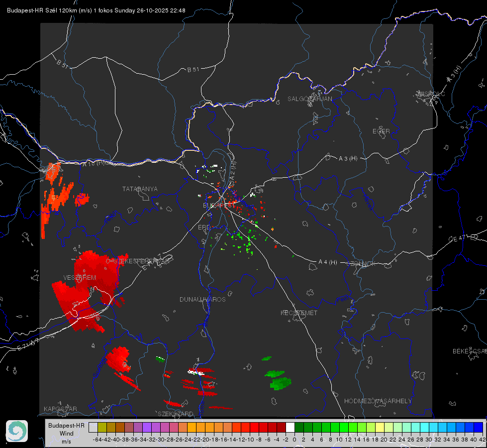The height and width of the screenshot is (448, 487).
Task: Click the radar title 'Budapest-HR Szél 120km'
Action: pos(42,10)
